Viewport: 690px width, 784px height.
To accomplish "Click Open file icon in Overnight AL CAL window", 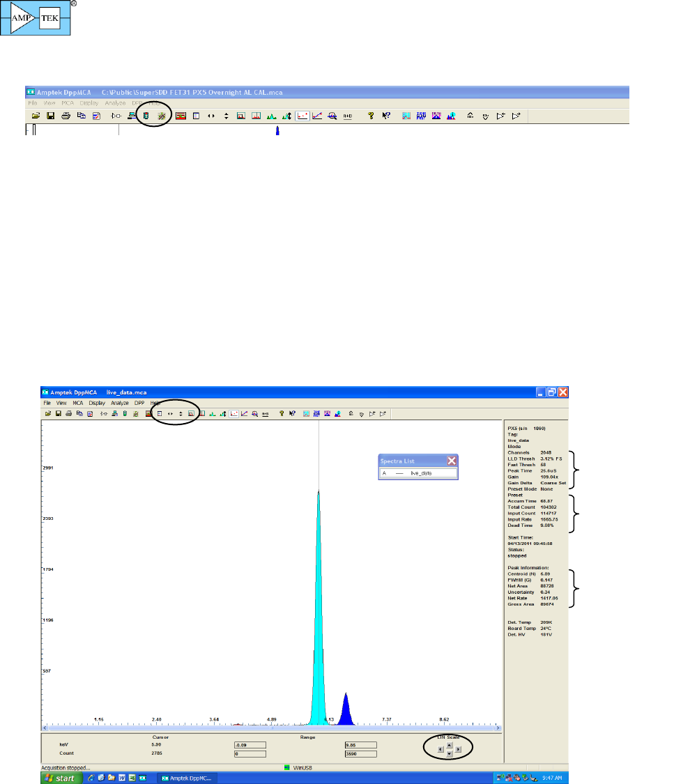I will [x=36, y=116].
